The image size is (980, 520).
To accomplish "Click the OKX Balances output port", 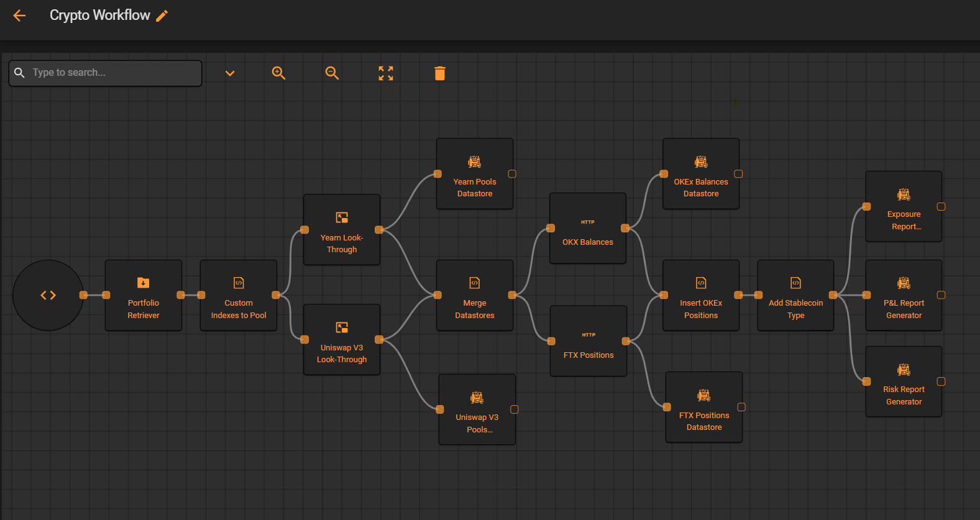I will point(625,228).
